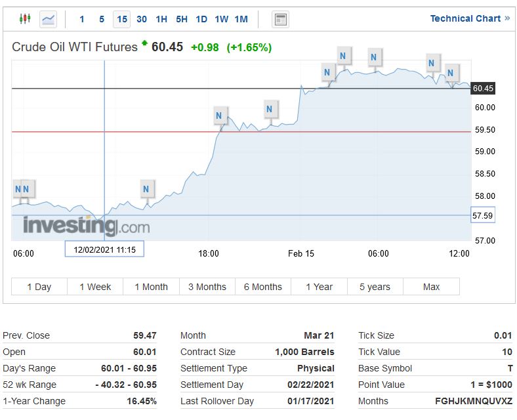Select the 1 minute interval
Screen dimensions: 517x420
pyautogui.click(x=82, y=19)
